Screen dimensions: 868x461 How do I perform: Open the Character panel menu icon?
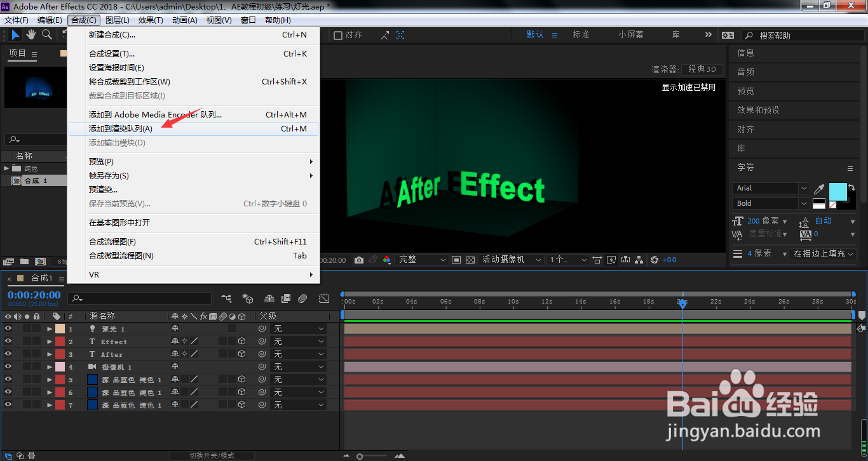[x=850, y=168]
